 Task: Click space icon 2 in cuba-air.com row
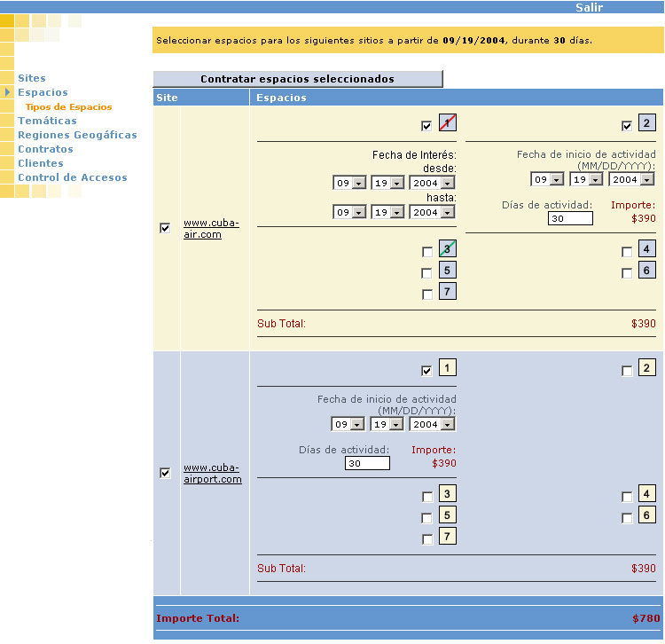click(647, 123)
